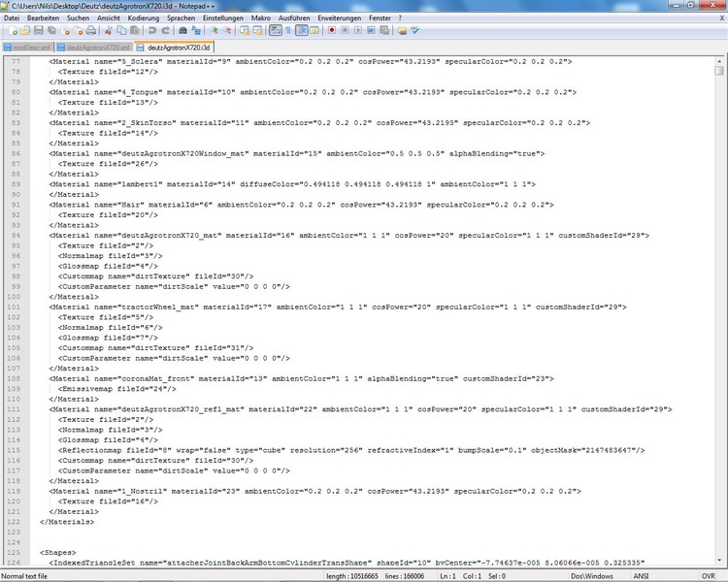This screenshot has width=728, height=582.
Task: Open the Einstellungen menu
Action: coord(223,18)
